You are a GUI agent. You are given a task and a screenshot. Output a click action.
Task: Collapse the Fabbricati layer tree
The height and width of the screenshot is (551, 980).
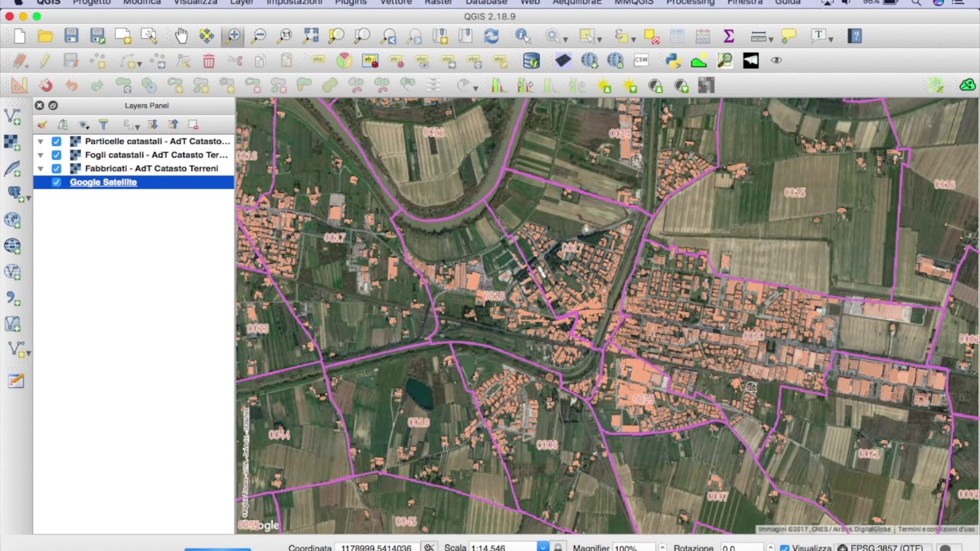pyautogui.click(x=41, y=169)
